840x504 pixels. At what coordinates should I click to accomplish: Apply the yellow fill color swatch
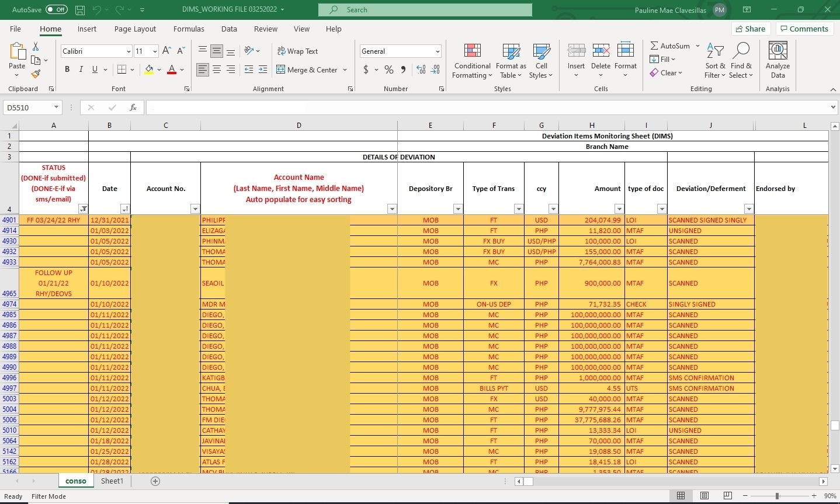coord(149,69)
